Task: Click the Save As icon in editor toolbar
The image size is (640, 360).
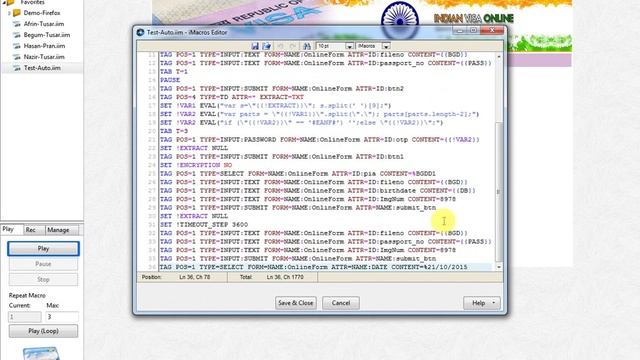Action: 267,46
